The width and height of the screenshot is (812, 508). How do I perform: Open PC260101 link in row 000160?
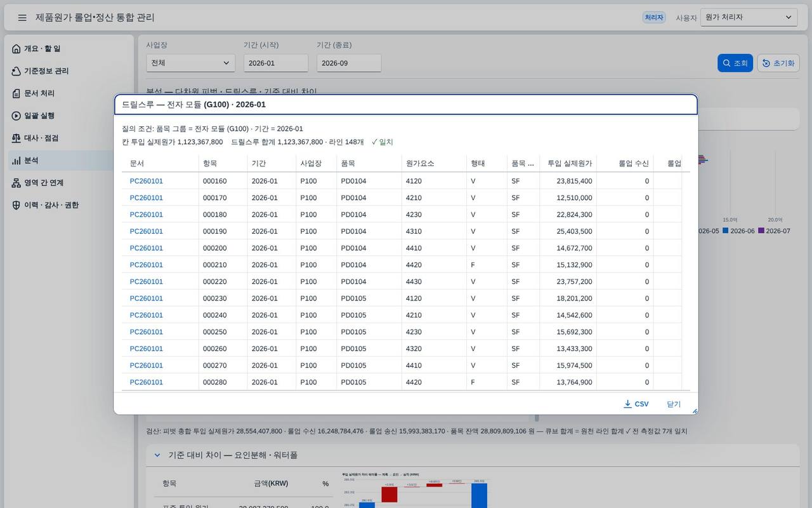[x=147, y=181]
